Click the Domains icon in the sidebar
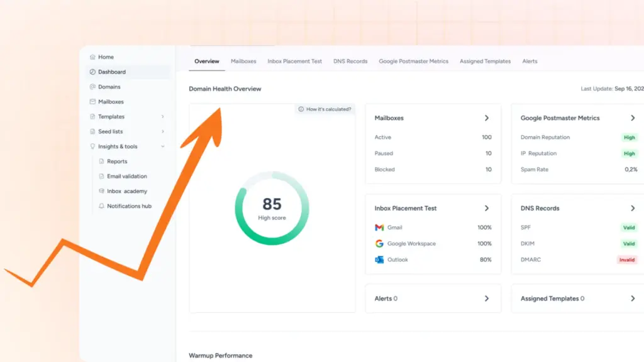Viewport: 644px width, 362px height. click(x=92, y=87)
